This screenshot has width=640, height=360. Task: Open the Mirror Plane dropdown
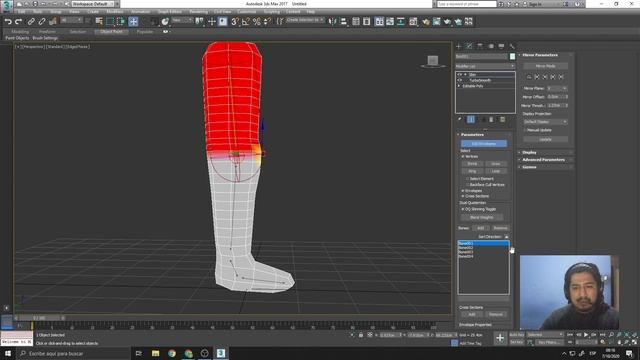(557, 88)
